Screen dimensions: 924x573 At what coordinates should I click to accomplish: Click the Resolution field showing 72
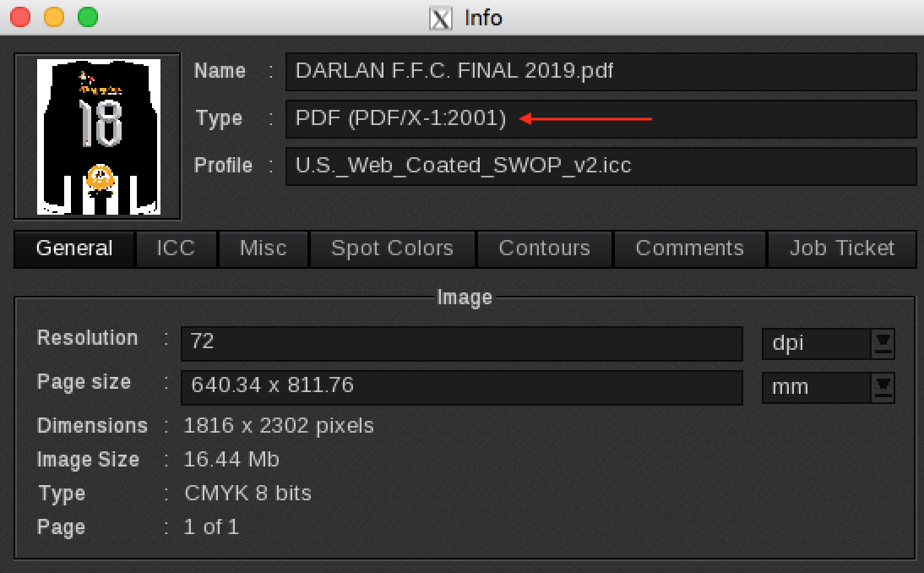point(460,342)
